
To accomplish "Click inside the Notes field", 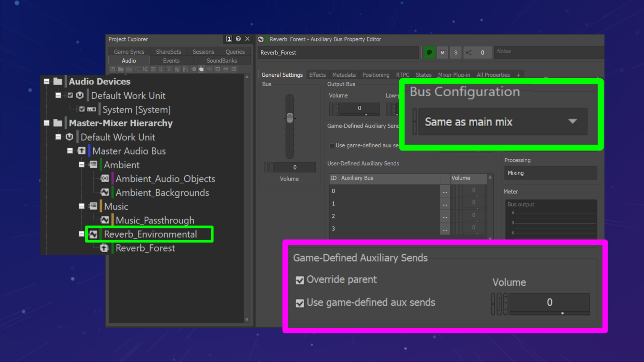I will tap(548, 52).
